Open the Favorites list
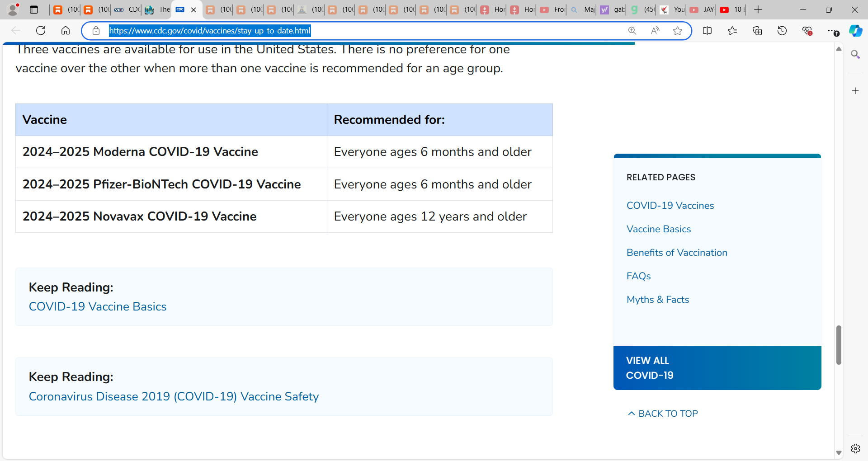The height and width of the screenshot is (461, 868). (x=732, y=31)
